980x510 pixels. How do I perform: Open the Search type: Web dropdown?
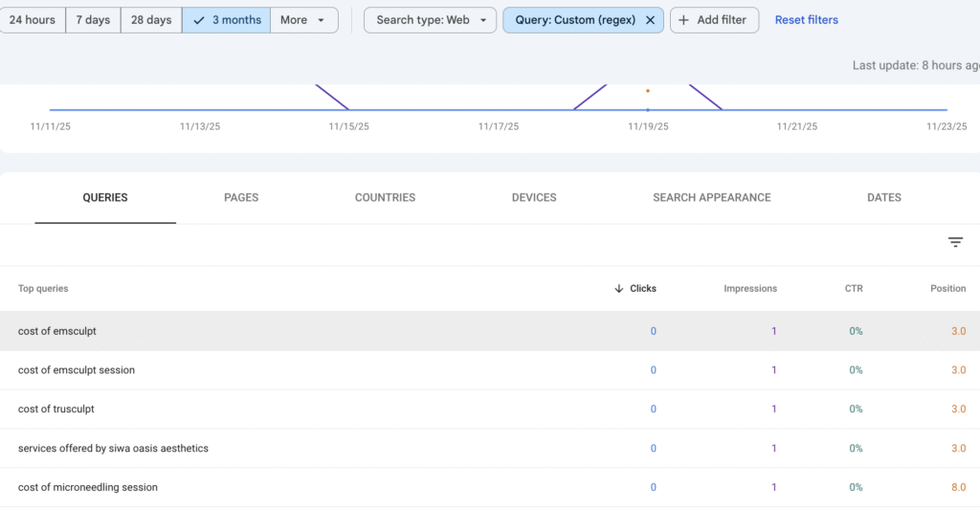(431, 20)
